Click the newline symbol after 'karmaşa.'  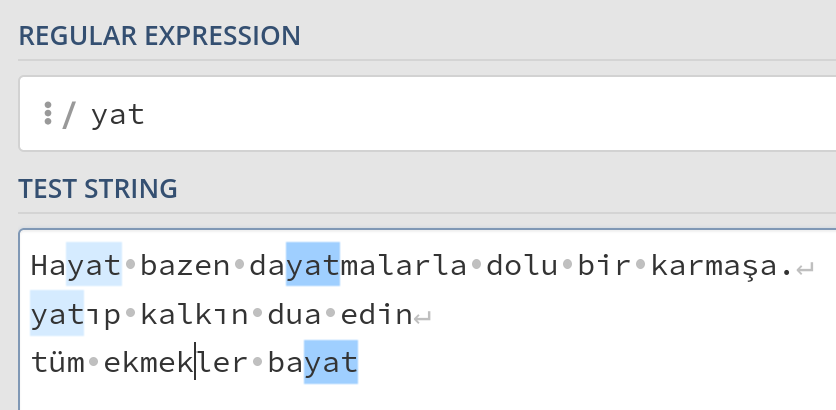click(x=806, y=268)
